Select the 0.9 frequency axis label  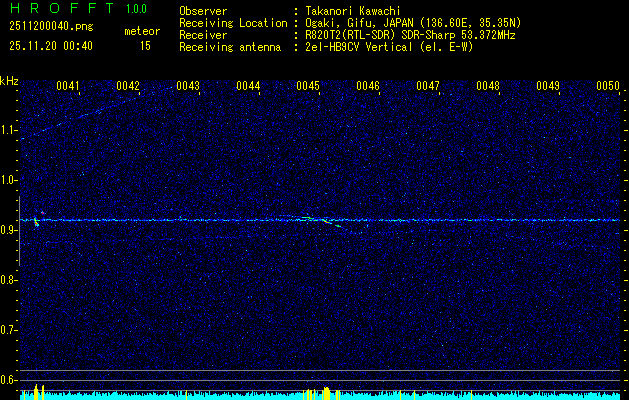[9, 230]
